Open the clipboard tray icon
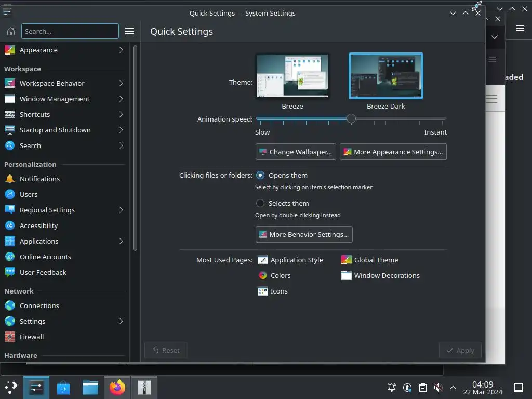532x399 pixels. pyautogui.click(x=423, y=388)
